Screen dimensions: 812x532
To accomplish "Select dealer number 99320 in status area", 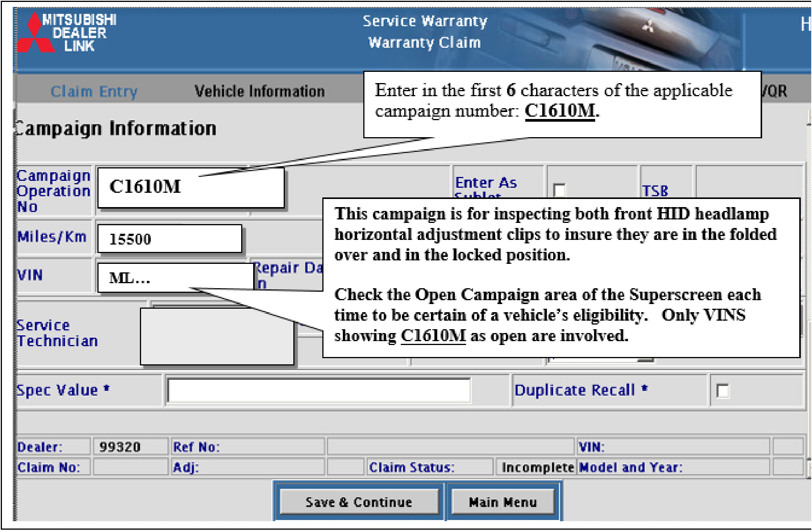I will point(120,447).
